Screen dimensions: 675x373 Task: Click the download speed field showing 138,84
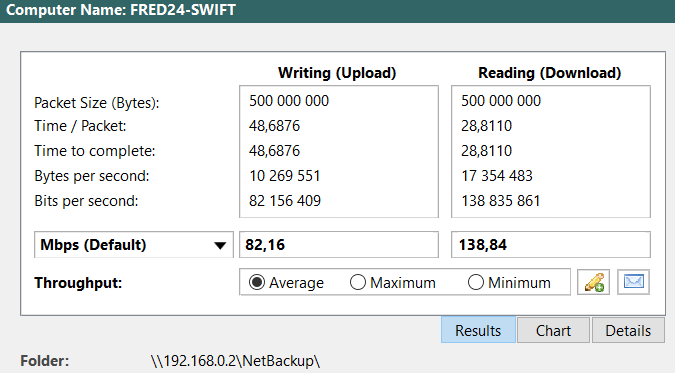point(551,245)
